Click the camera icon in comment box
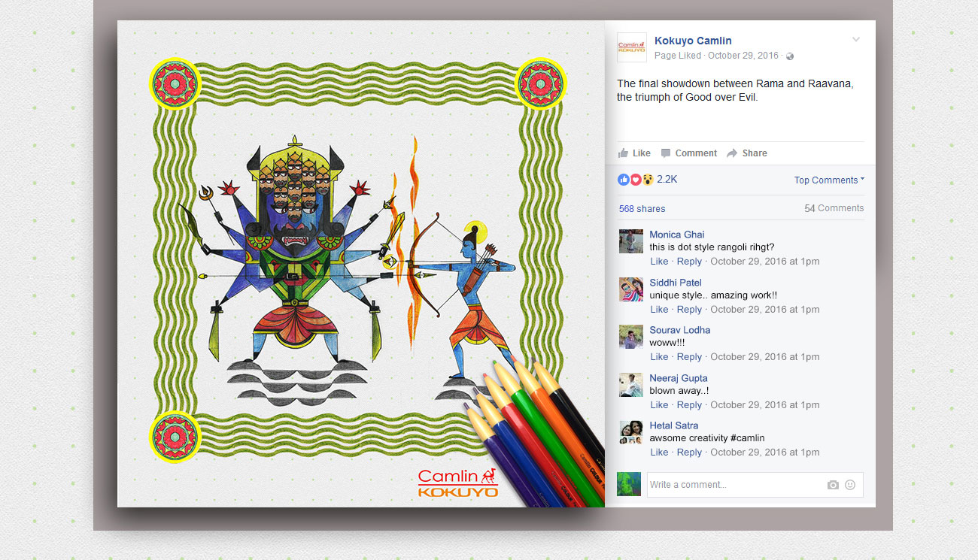978x560 pixels. (x=833, y=485)
